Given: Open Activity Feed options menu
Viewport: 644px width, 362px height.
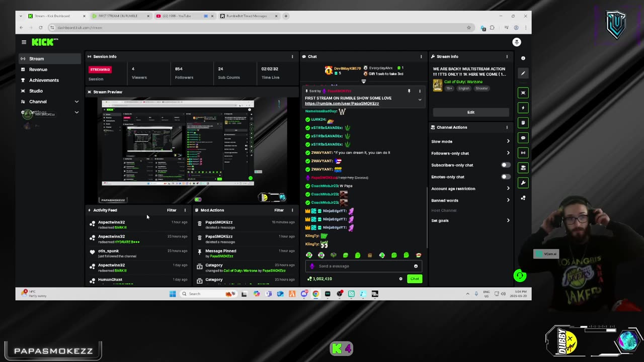Looking at the screenshot, I should click(185, 210).
